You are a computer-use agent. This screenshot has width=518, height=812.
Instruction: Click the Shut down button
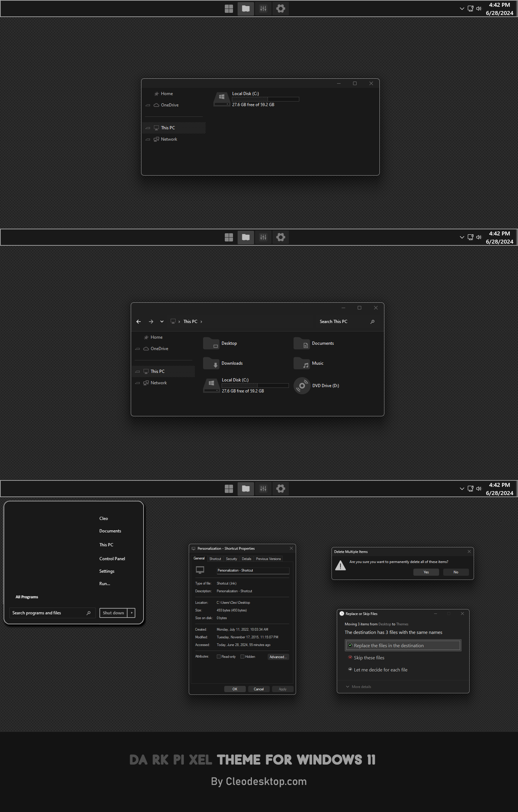[113, 613]
